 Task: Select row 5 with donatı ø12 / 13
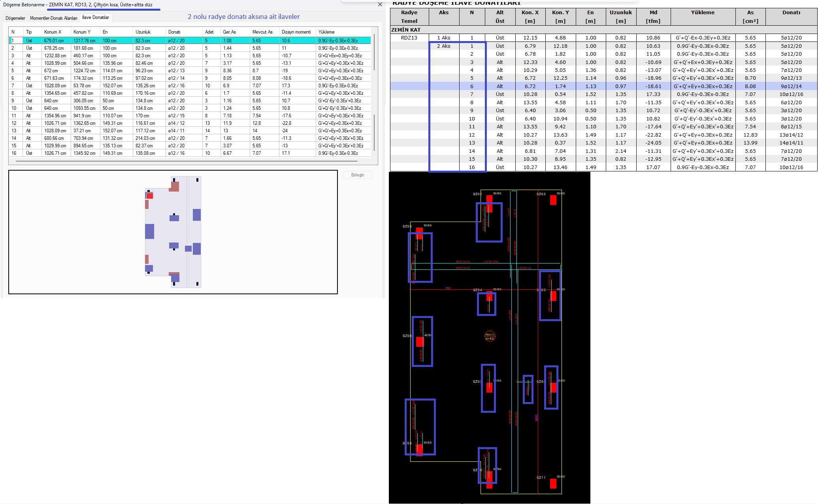[190, 71]
